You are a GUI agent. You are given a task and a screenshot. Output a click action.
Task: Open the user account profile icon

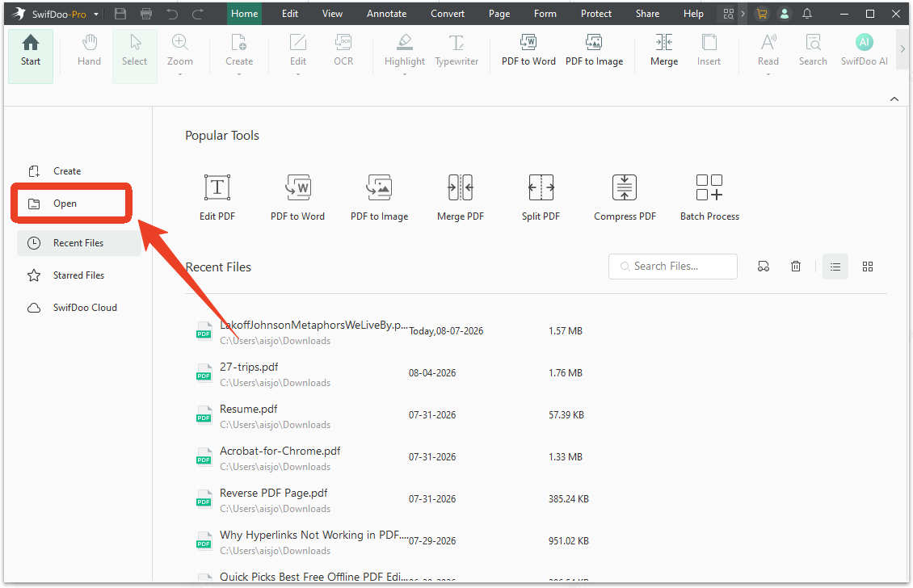(785, 14)
